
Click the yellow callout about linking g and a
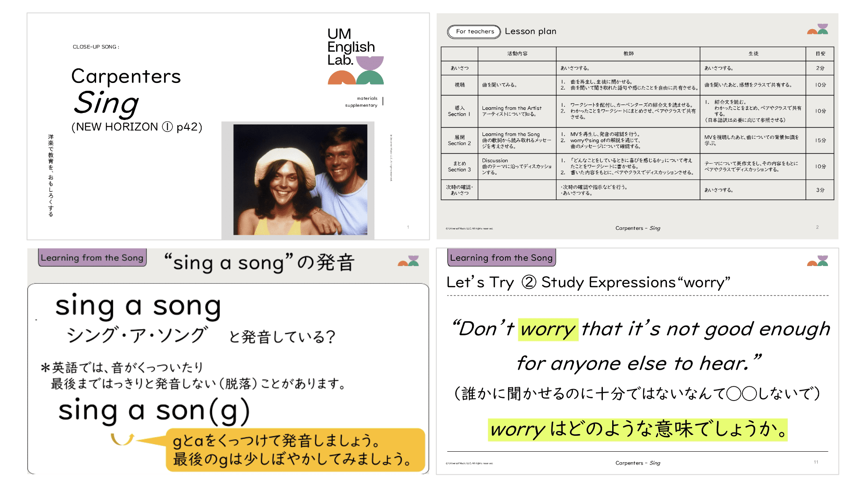click(295, 450)
